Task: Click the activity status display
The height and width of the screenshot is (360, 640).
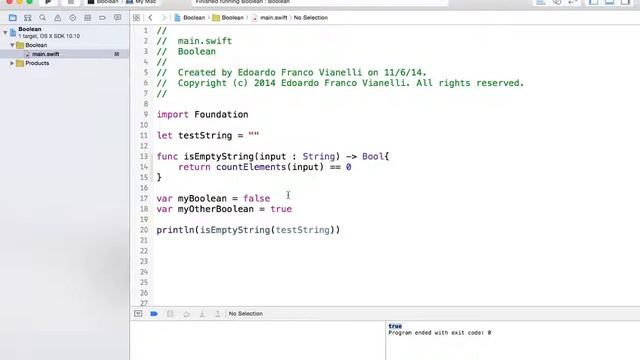Action: [320, 2]
